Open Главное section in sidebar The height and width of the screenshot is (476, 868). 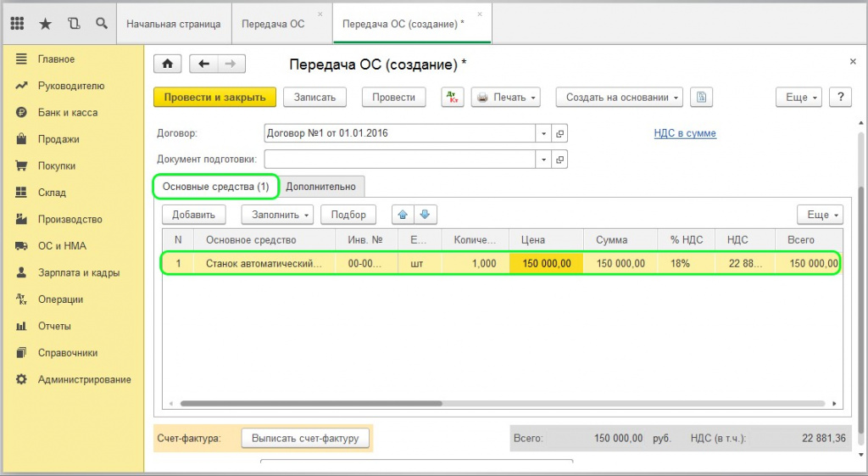point(56,59)
